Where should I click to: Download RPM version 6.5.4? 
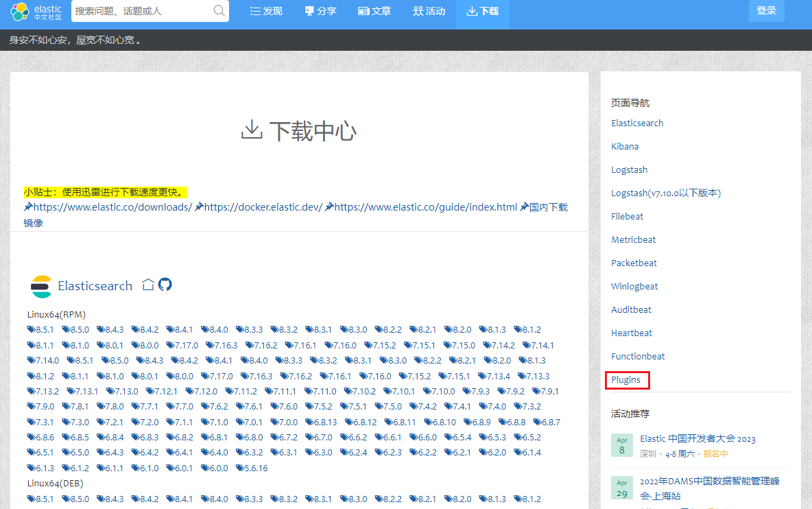click(x=458, y=438)
